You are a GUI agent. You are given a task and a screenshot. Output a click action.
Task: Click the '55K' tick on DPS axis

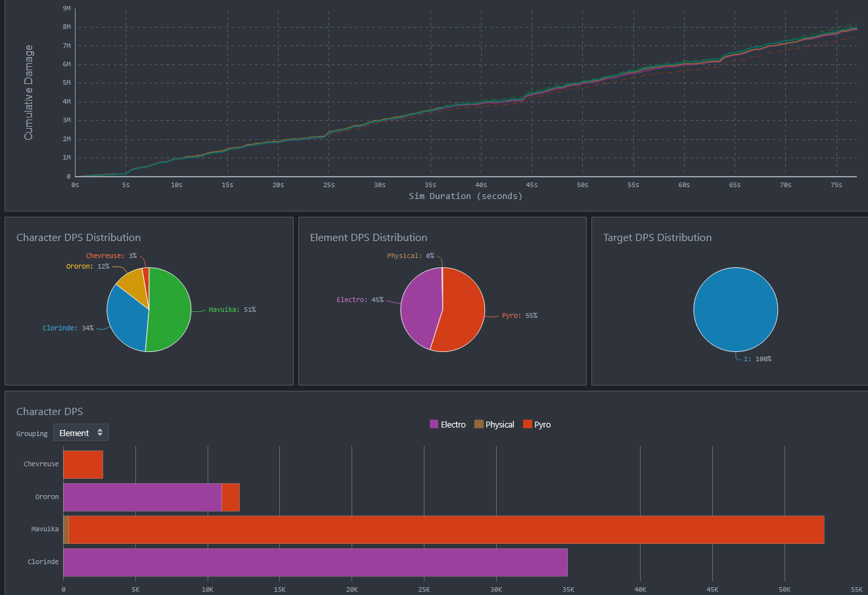[856, 589]
